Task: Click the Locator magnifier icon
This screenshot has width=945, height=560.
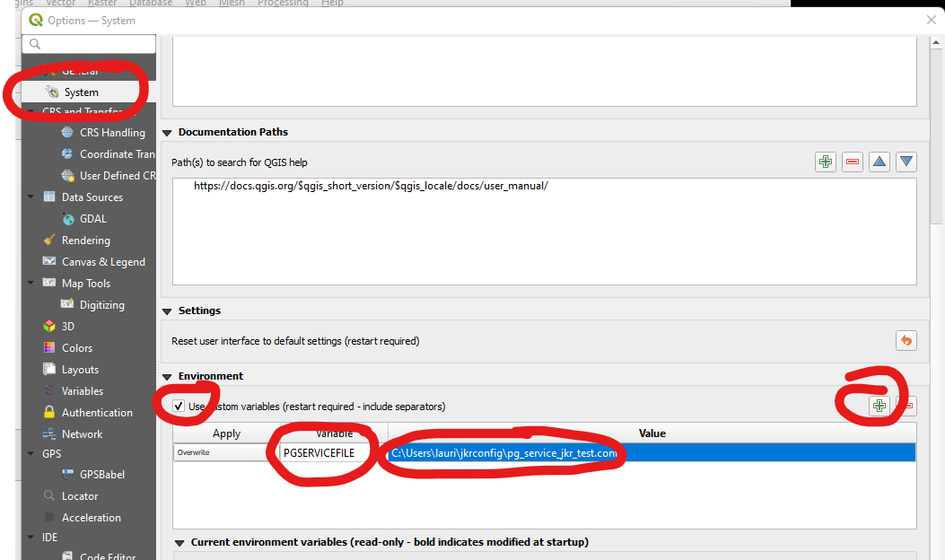Action: coord(49,495)
